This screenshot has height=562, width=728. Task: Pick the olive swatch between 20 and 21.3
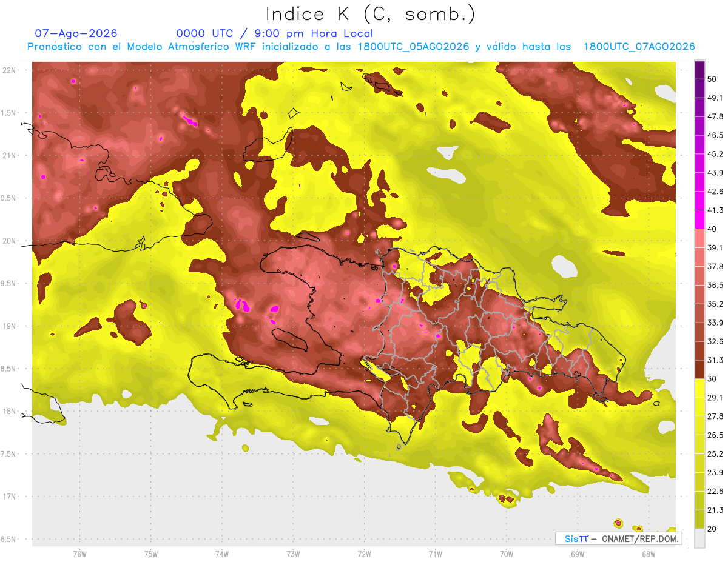[x=699, y=519]
